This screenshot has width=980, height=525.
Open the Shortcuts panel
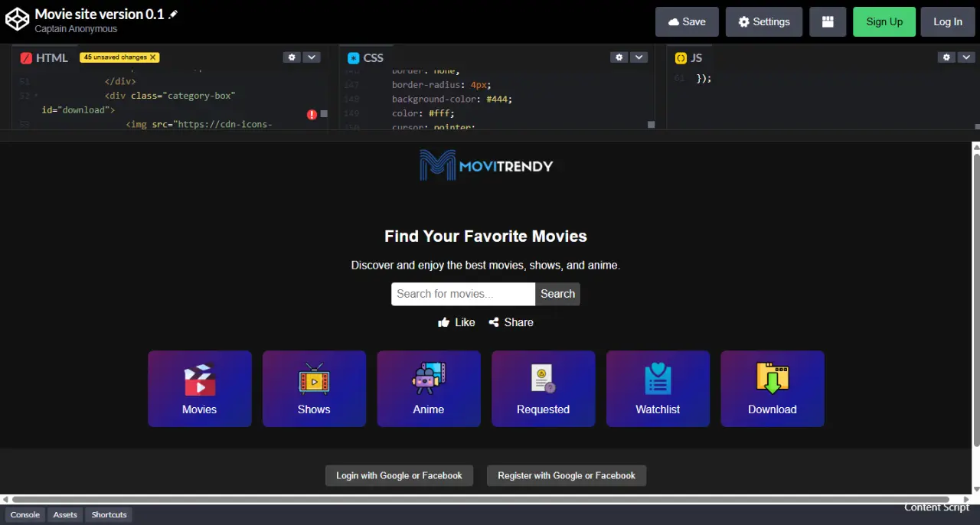109,515
